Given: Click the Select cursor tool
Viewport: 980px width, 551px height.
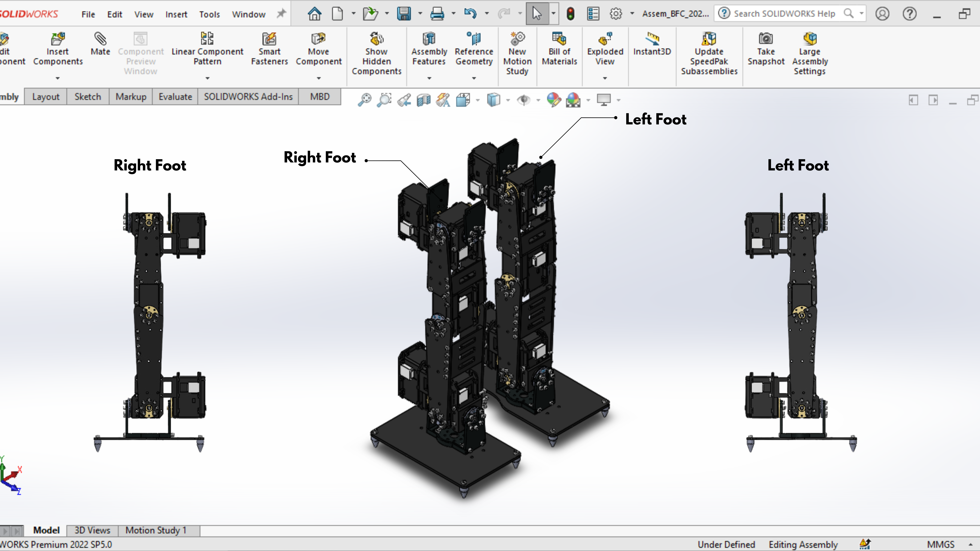Looking at the screenshot, I should 537,14.
